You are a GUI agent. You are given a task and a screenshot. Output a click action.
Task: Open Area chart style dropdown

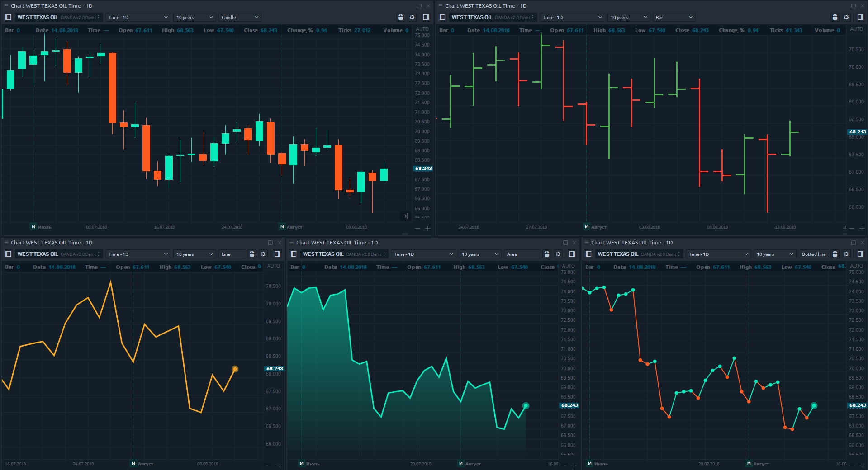coord(522,254)
